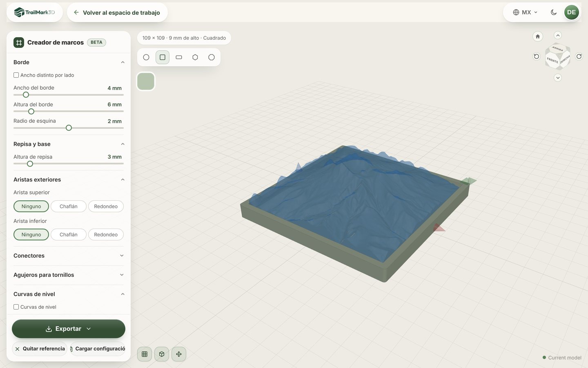Image resolution: width=588 pixels, height=368 pixels.
Task: Toggle the grid display icon
Action: tap(145, 354)
